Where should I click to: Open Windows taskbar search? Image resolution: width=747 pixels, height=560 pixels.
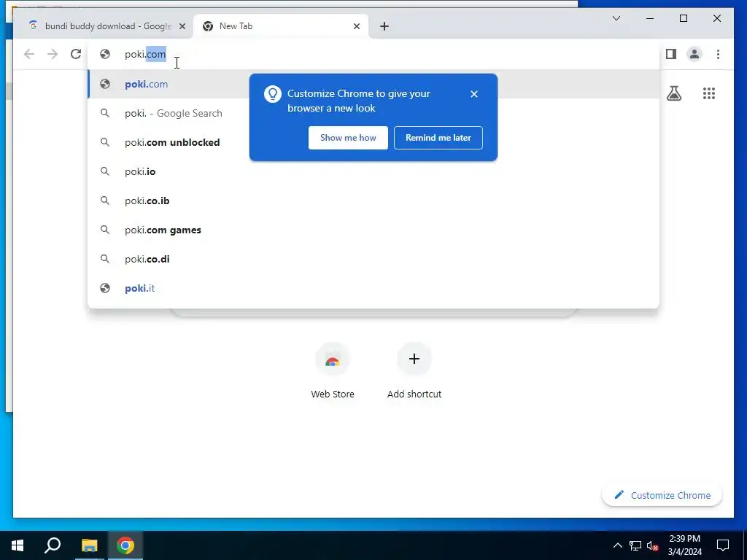(x=53, y=545)
